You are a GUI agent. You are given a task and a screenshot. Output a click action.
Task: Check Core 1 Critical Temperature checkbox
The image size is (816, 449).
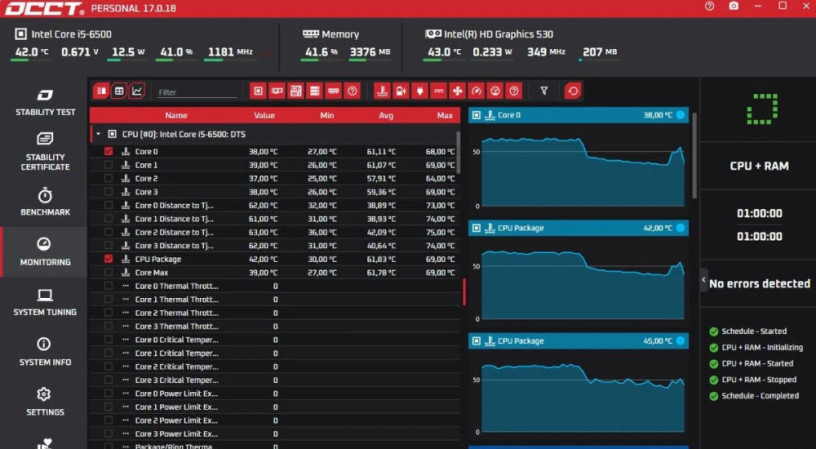point(108,353)
